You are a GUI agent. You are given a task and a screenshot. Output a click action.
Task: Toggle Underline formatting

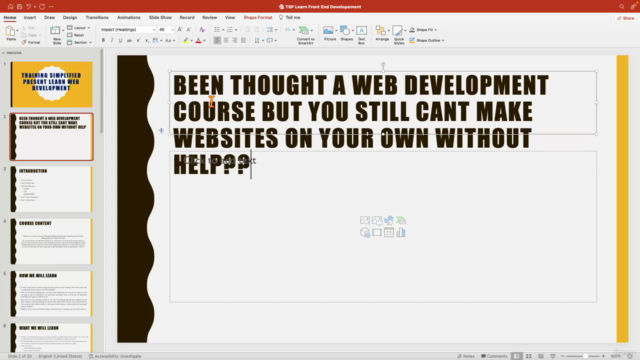120,40
